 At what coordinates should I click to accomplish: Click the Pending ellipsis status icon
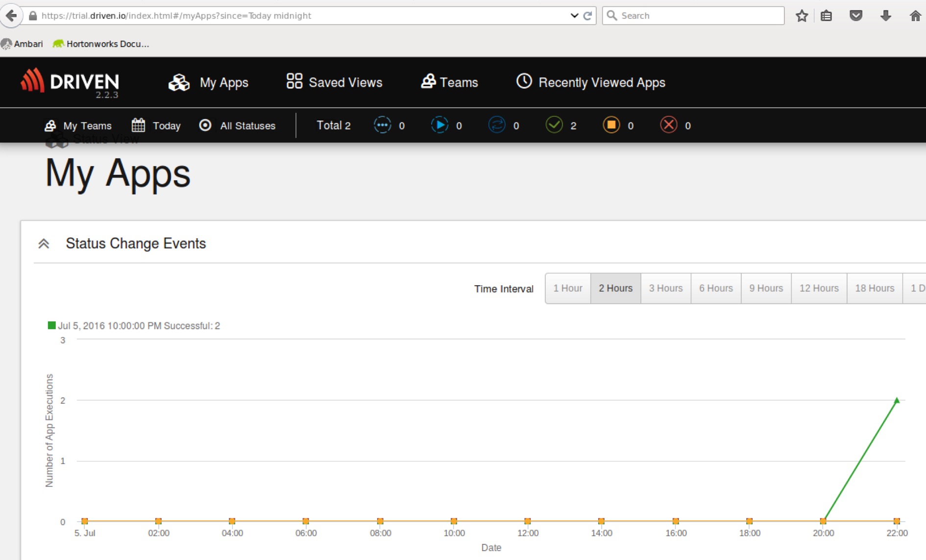click(x=382, y=125)
